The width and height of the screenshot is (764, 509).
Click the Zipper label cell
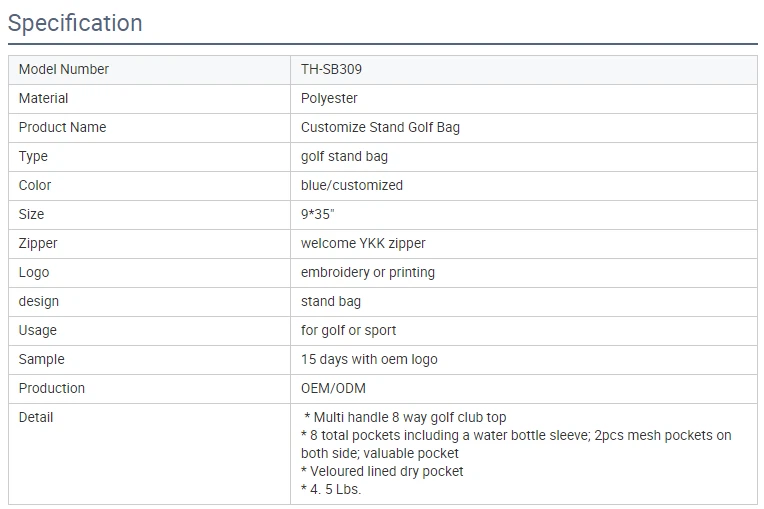(38, 244)
